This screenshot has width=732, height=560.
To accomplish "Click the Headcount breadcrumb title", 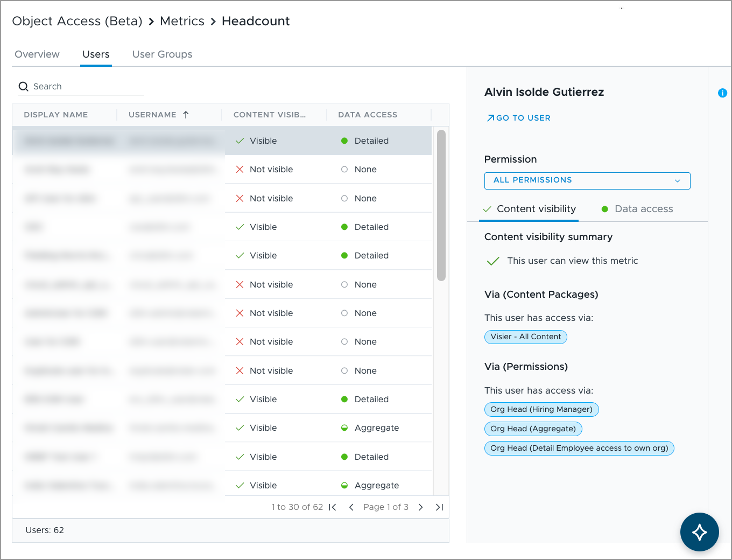I will pos(256,21).
